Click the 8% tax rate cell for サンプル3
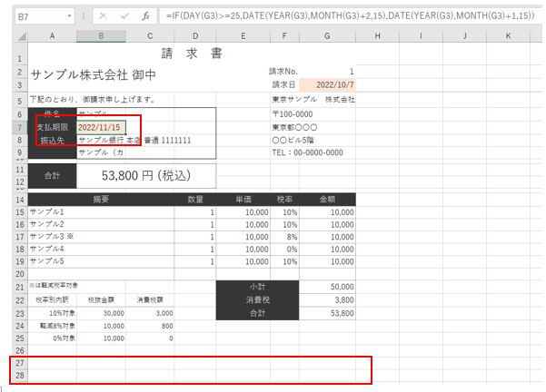546x392 pixels. tap(283, 236)
